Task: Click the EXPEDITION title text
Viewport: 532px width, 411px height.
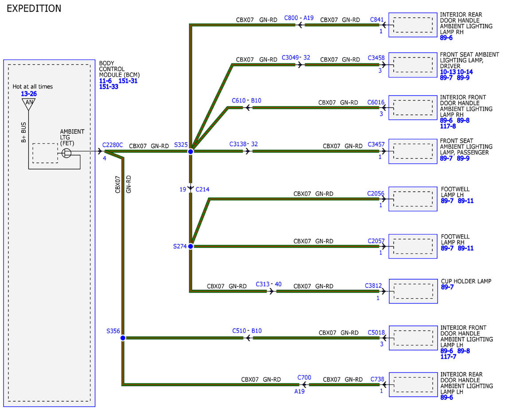Action: (34, 8)
